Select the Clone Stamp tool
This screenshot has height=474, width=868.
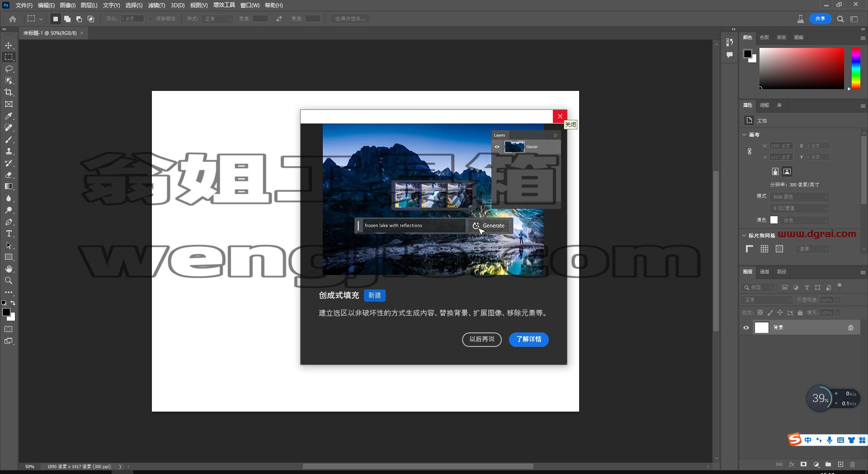tap(9, 151)
